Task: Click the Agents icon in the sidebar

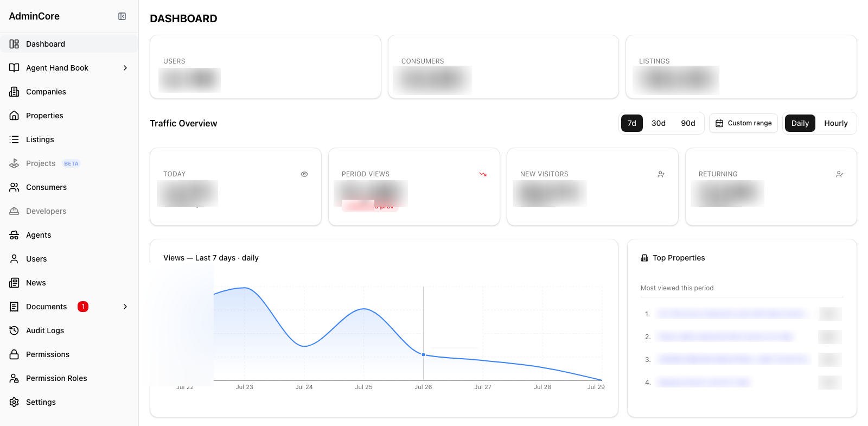Action: tap(14, 235)
